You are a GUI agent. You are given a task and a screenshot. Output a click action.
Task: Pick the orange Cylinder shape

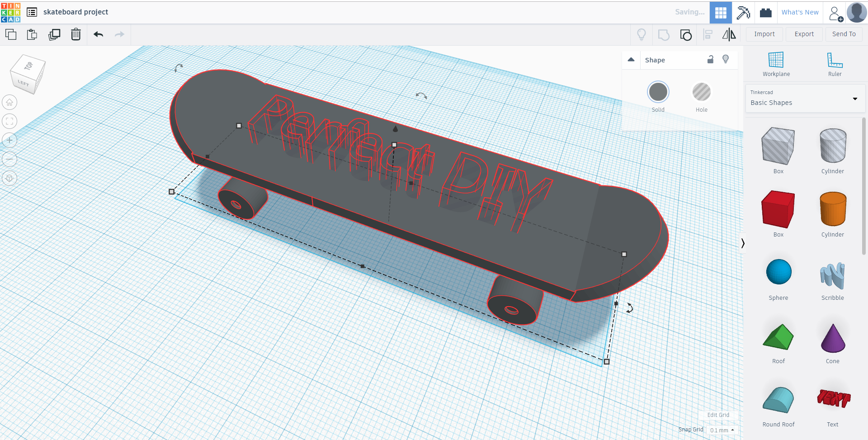coord(833,209)
